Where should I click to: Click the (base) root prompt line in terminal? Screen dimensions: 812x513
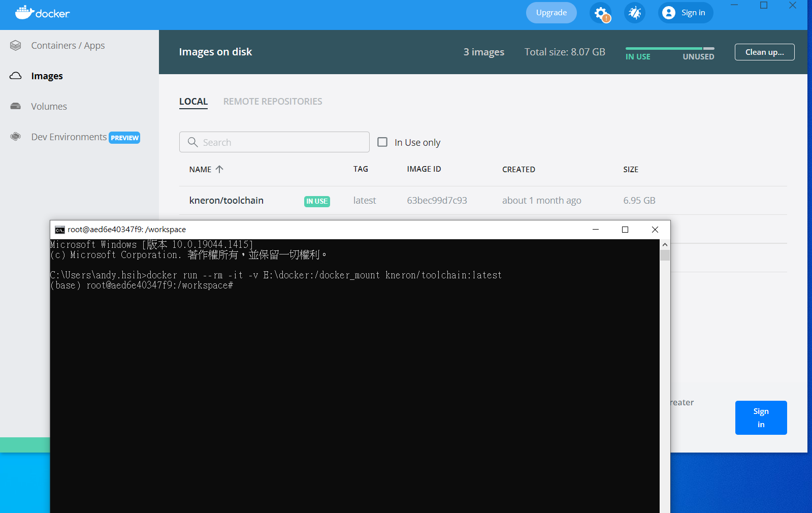pyautogui.click(x=142, y=285)
